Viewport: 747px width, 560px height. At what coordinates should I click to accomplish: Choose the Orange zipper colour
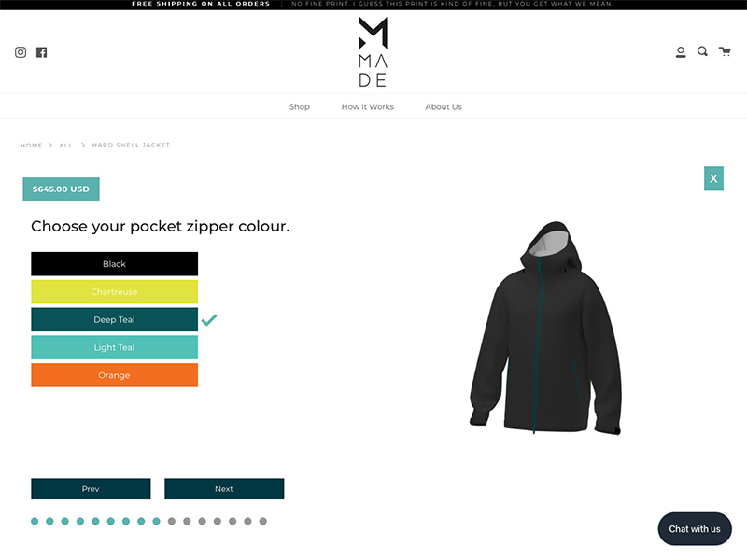(114, 375)
